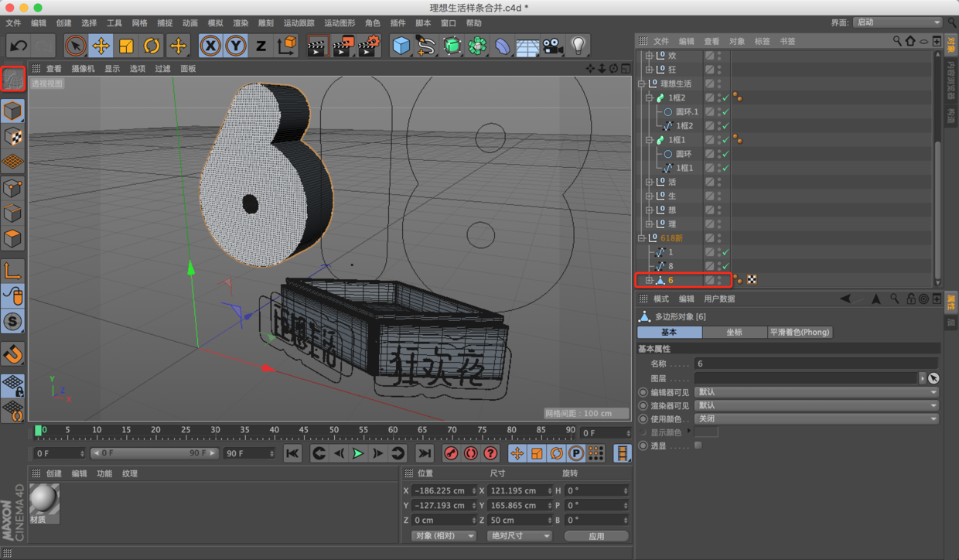959x560 pixels.
Task: Switch to 平滑着色(Phong) tab
Action: pyautogui.click(x=800, y=332)
